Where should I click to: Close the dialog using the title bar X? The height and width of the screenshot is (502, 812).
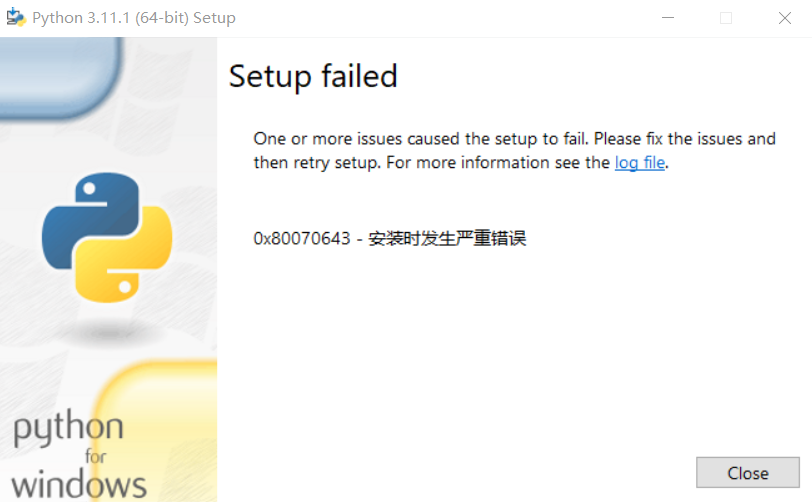[785, 18]
